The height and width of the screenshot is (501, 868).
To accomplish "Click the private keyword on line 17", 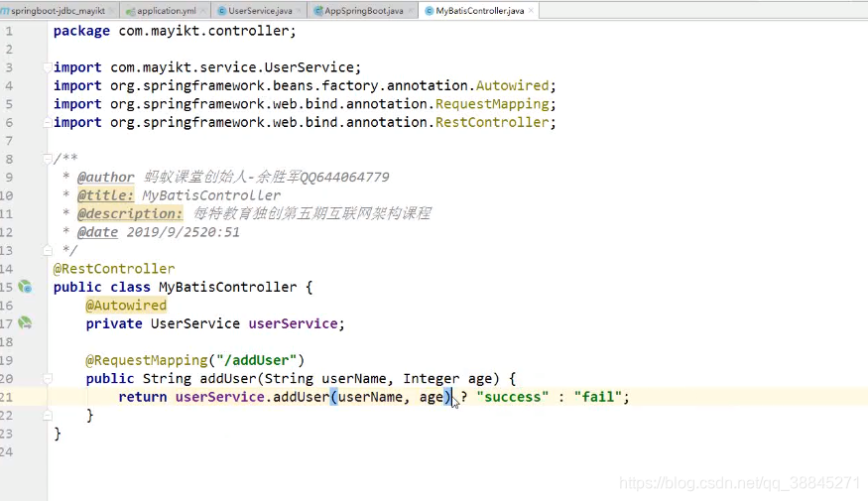I will coord(113,323).
